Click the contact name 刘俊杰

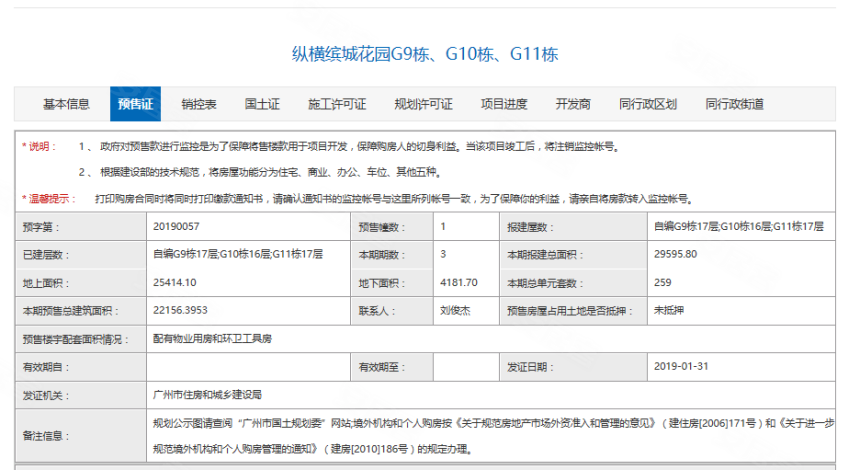455,311
